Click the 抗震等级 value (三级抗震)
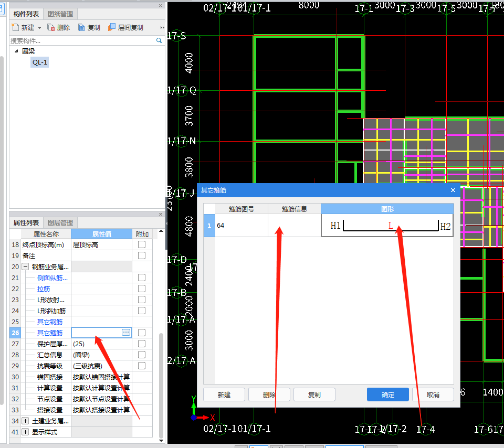 [x=101, y=366]
